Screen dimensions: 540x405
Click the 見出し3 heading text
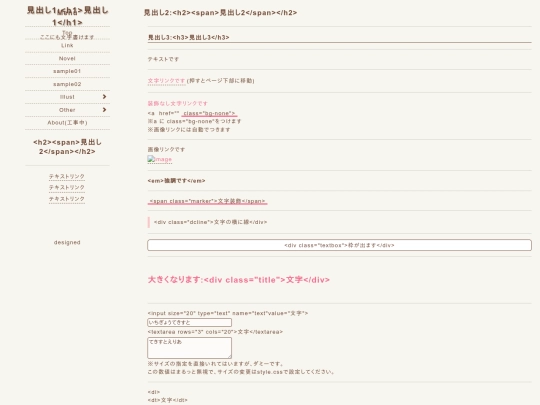coord(189,38)
